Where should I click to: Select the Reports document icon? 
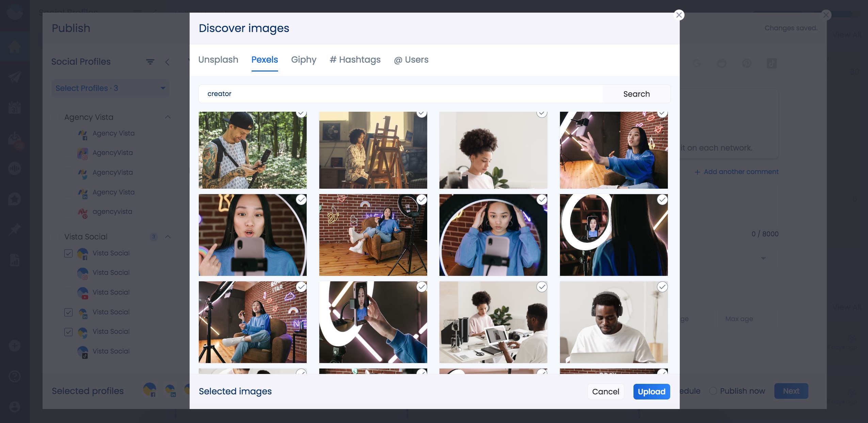tap(15, 260)
